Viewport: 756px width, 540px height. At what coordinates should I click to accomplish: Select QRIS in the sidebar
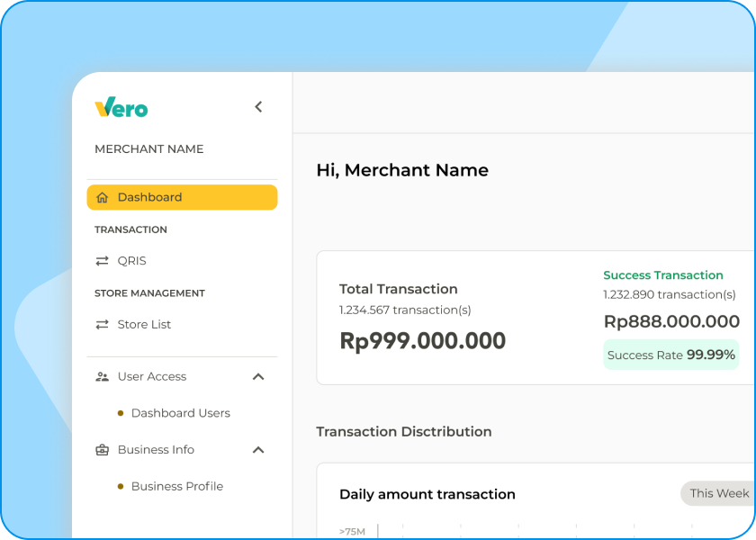pos(131,261)
